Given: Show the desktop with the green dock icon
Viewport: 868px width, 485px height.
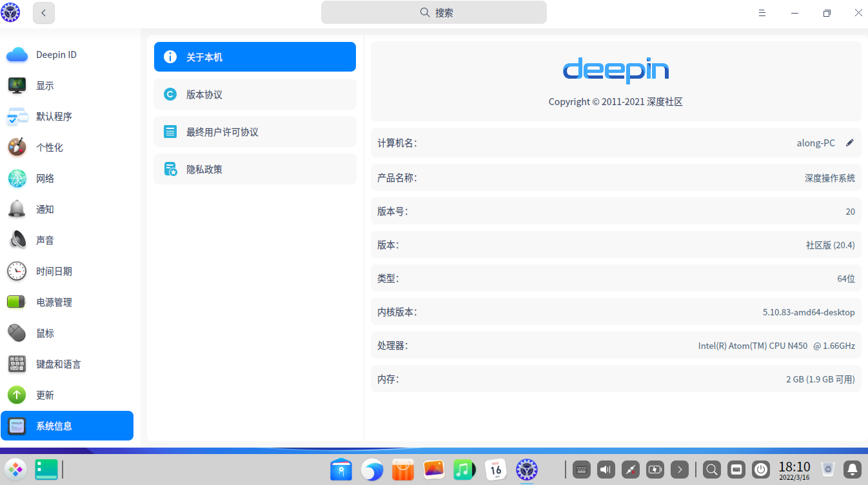Looking at the screenshot, I should pyautogui.click(x=46, y=469).
